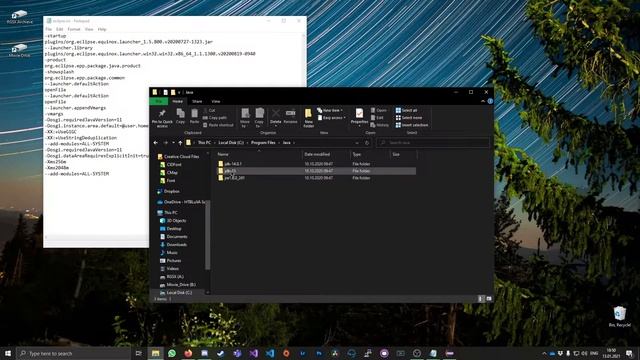Sort by Type column header
The image size is (640, 360).
[x=370, y=154]
